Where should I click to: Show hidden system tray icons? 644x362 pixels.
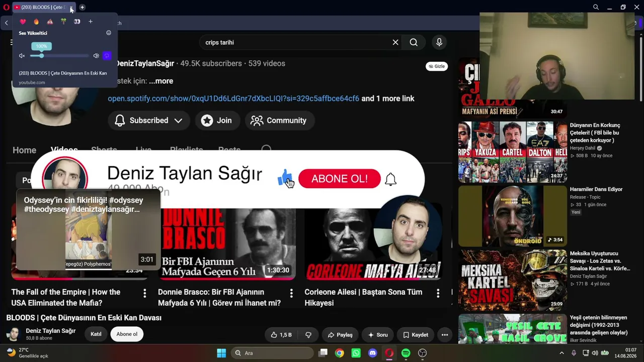562,353
